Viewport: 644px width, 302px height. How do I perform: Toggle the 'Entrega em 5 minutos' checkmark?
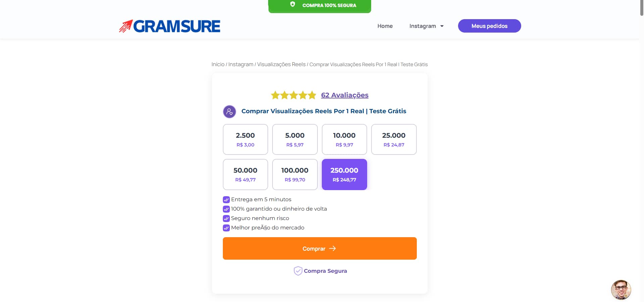point(226,200)
